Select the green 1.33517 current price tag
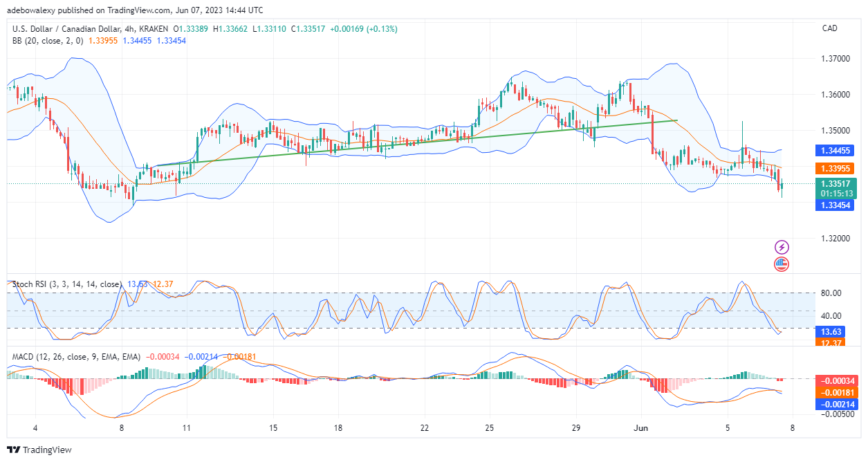Image resolution: width=868 pixels, height=462 pixels. pos(836,183)
